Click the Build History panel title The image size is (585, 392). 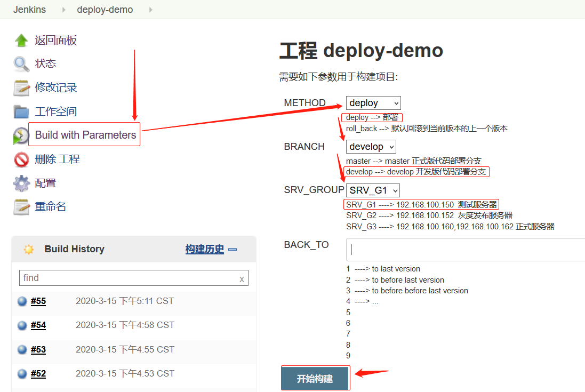pyautogui.click(x=75, y=249)
